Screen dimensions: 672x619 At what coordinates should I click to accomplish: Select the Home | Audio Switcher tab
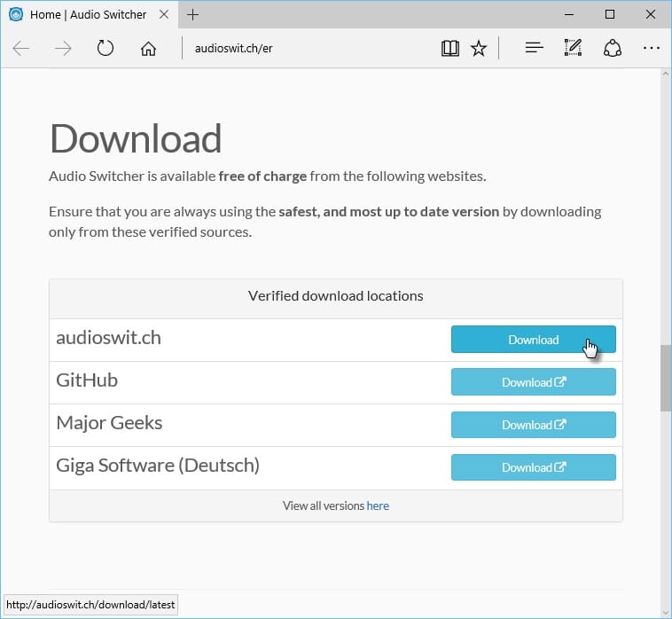click(x=90, y=14)
